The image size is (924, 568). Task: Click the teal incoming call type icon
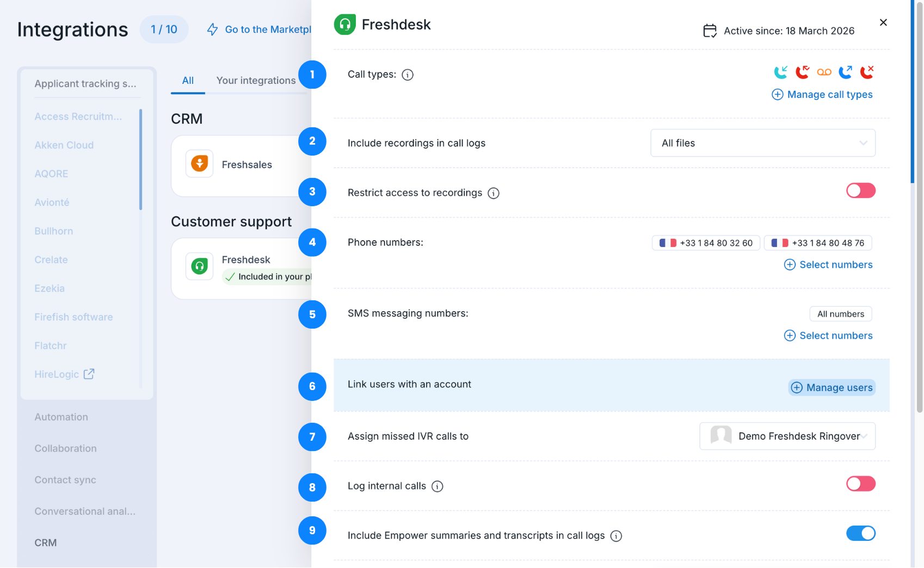pyautogui.click(x=781, y=72)
